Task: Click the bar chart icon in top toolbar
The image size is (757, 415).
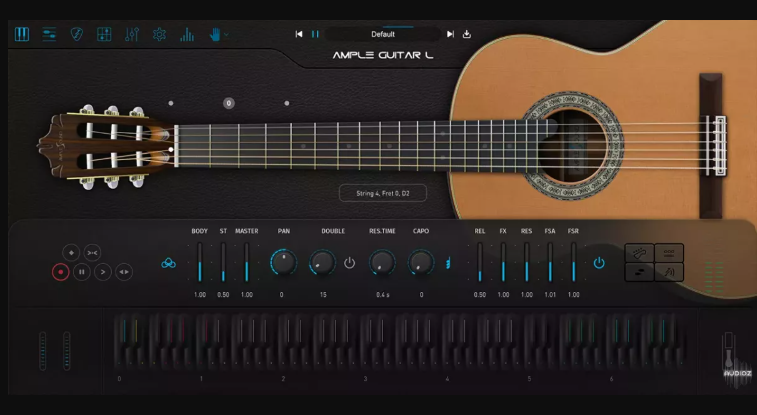Action: 187,34
